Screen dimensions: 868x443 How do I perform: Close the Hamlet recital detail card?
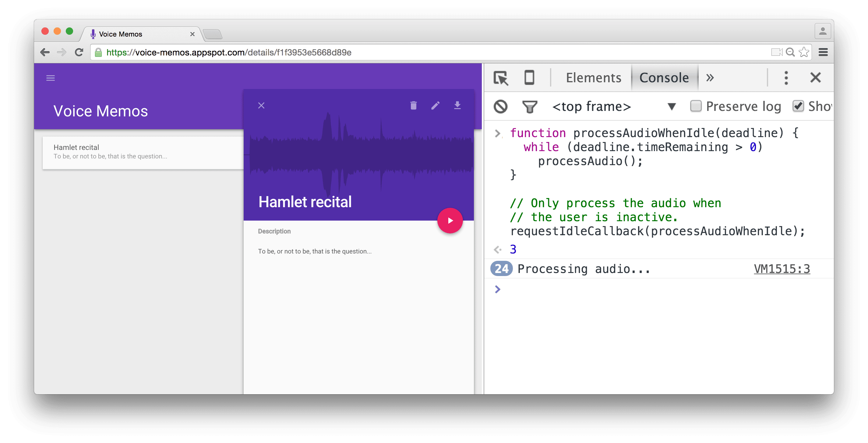click(x=261, y=105)
